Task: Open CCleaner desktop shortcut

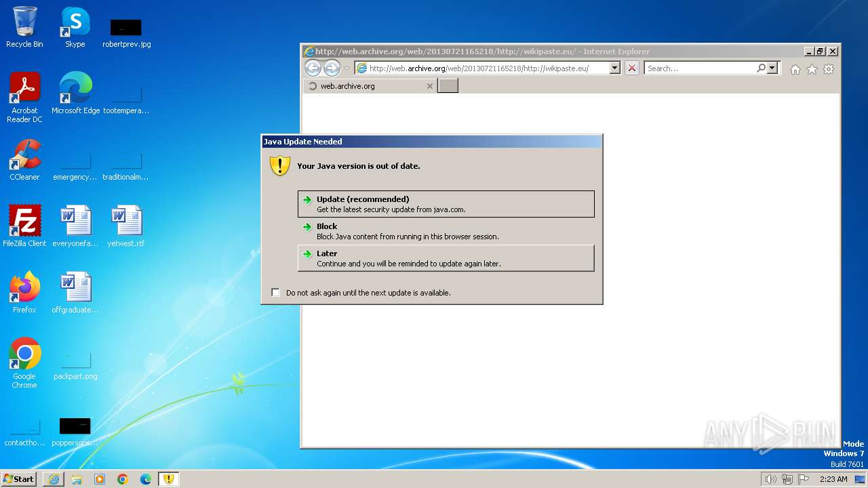Action: (24, 160)
